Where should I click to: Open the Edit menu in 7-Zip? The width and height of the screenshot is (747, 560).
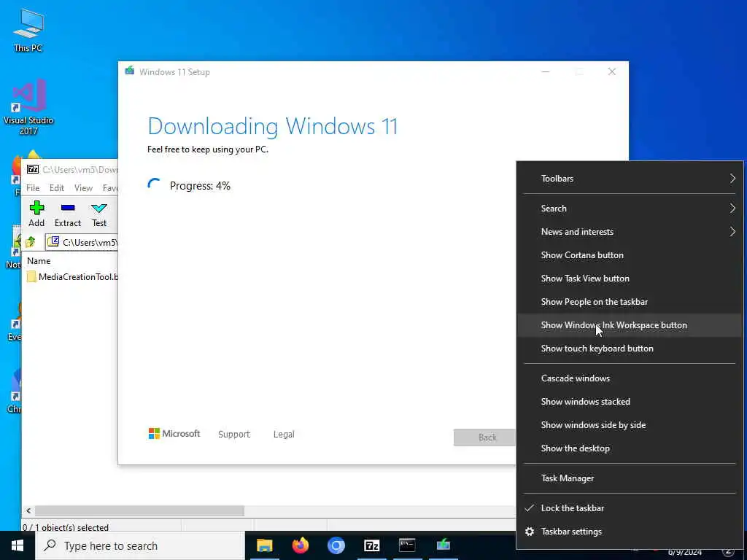click(x=57, y=188)
